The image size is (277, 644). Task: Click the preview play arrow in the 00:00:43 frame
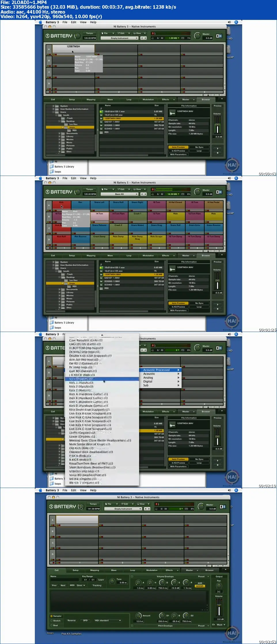click(217, 149)
